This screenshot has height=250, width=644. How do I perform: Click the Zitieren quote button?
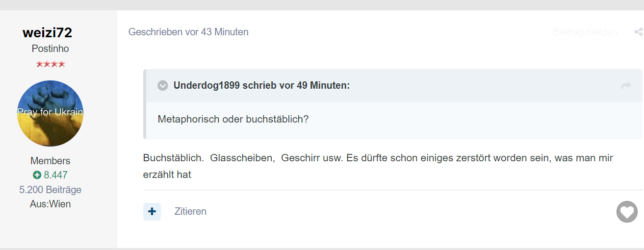(190, 212)
